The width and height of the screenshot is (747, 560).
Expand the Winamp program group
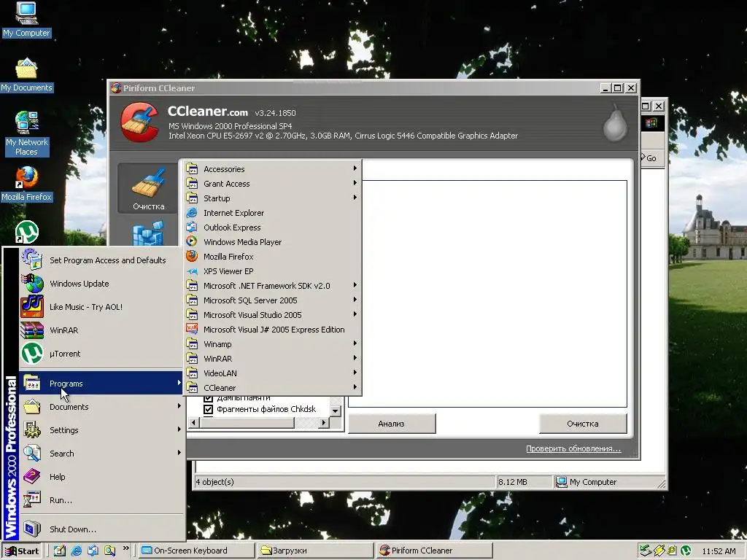click(272, 344)
